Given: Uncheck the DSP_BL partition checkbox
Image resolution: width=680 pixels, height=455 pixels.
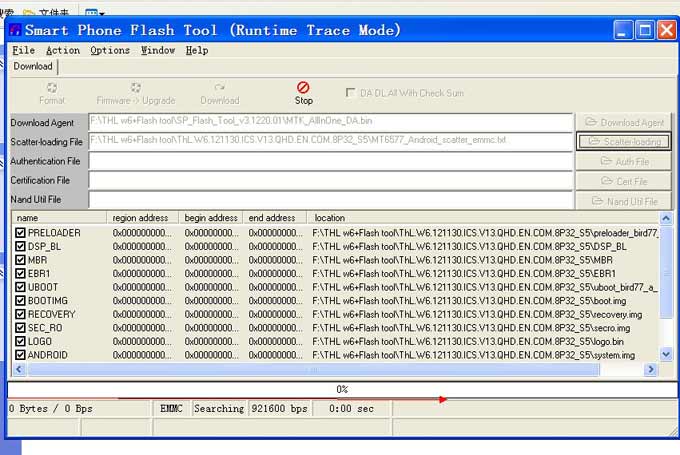Looking at the screenshot, I should pos(20,246).
